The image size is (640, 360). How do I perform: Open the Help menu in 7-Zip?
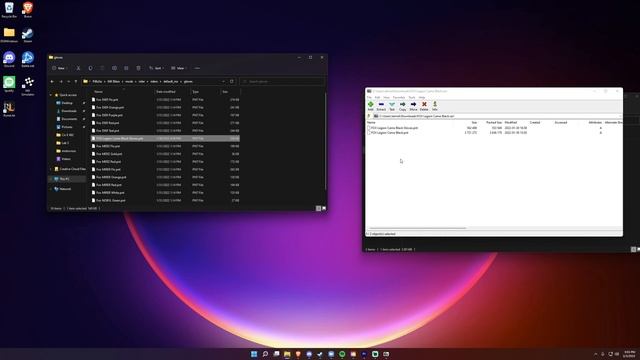point(422,98)
